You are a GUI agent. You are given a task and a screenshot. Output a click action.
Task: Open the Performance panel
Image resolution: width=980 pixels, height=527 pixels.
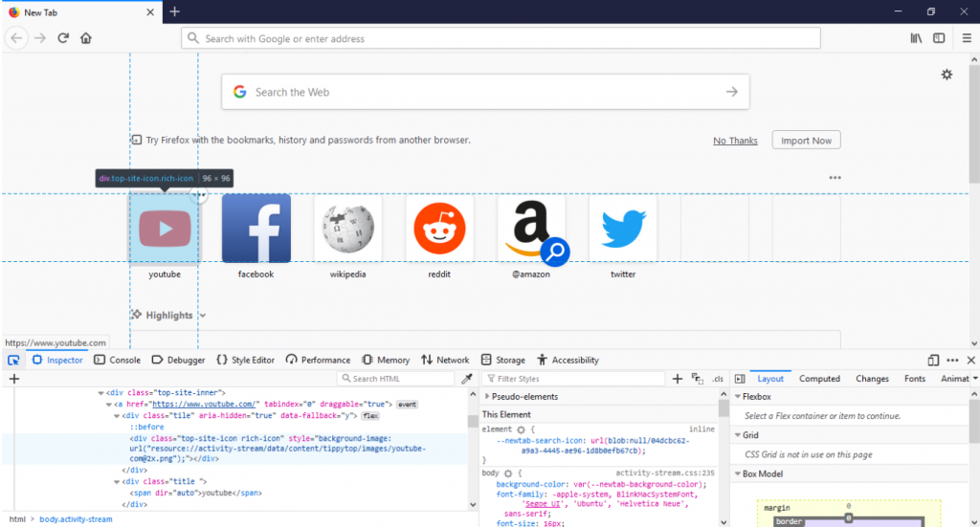point(318,361)
